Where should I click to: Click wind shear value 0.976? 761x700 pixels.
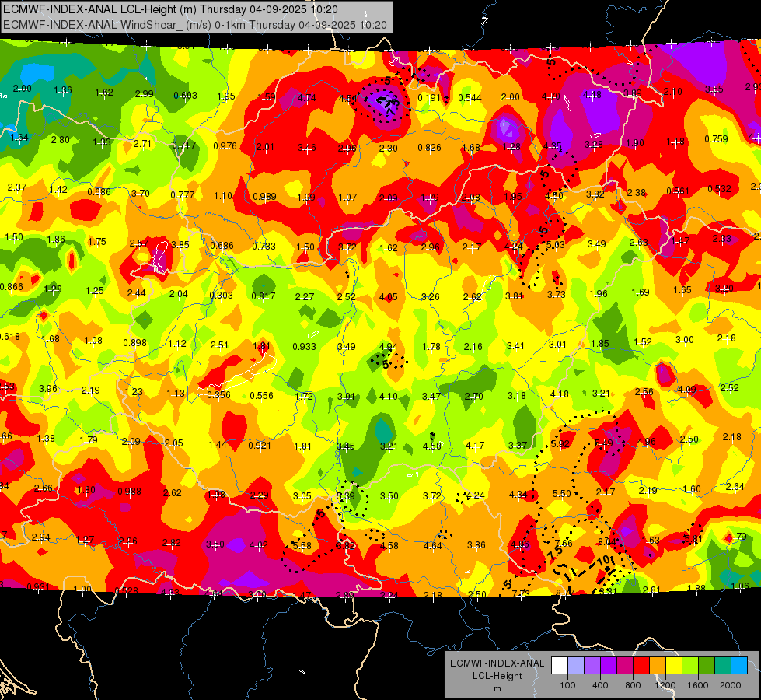(225, 145)
